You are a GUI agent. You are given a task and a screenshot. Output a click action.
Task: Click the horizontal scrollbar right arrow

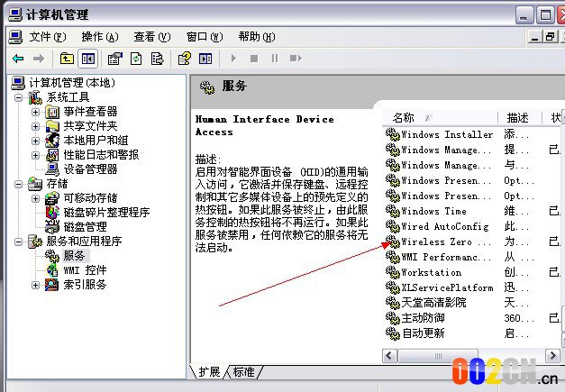(552, 356)
